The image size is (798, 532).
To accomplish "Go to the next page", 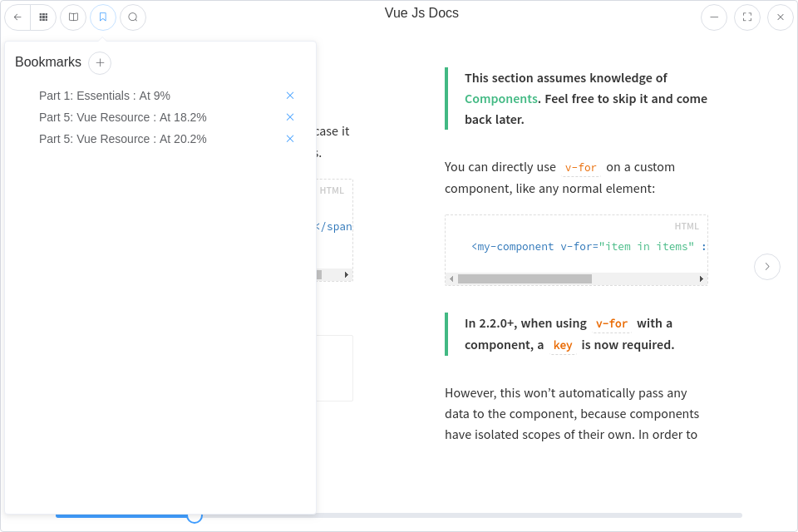I will point(767,267).
